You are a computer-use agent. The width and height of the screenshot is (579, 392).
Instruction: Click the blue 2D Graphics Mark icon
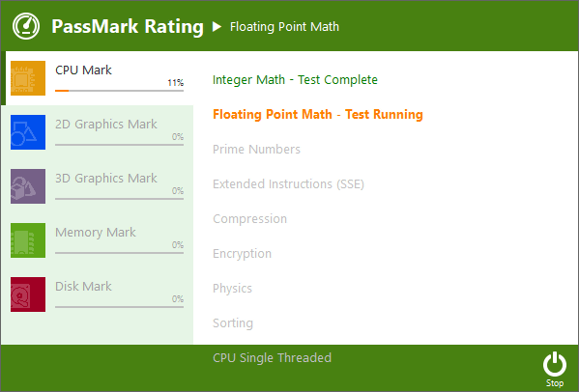coord(28,132)
